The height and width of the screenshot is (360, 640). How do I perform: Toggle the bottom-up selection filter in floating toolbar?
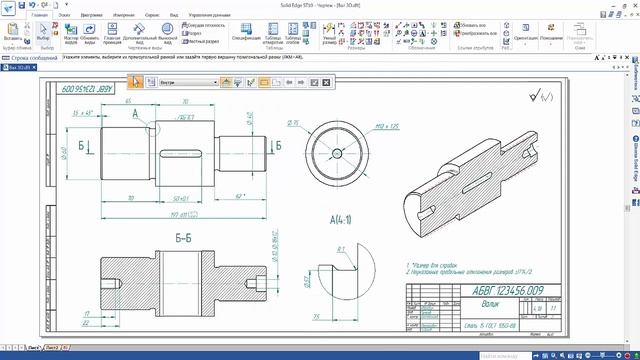[x=238, y=82]
